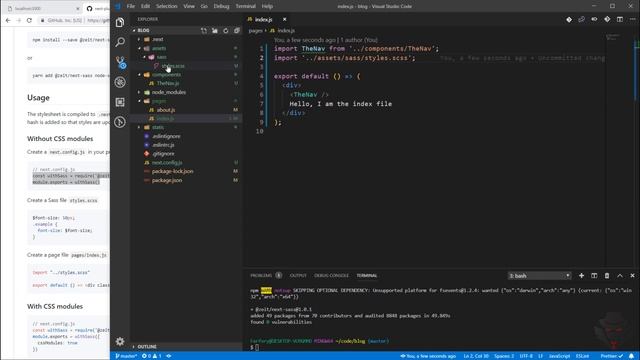640x360 pixels.
Task: Open the terminal shell selector dropdown showing bash
Action: [x=539, y=276]
